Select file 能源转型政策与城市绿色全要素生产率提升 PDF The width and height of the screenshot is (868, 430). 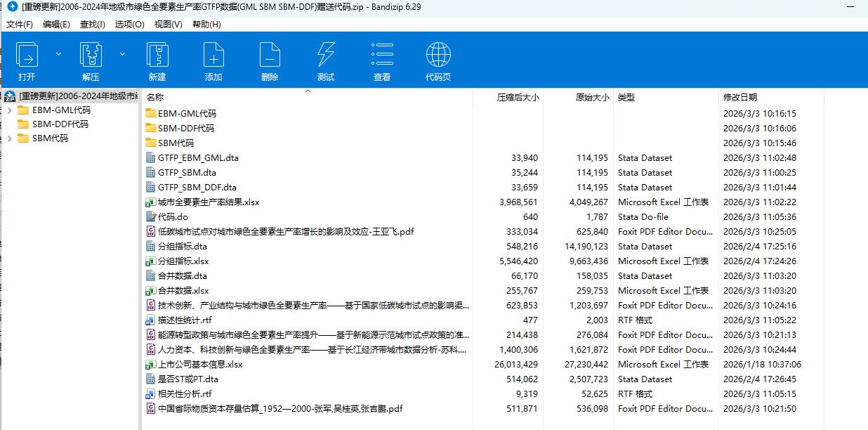pos(313,334)
